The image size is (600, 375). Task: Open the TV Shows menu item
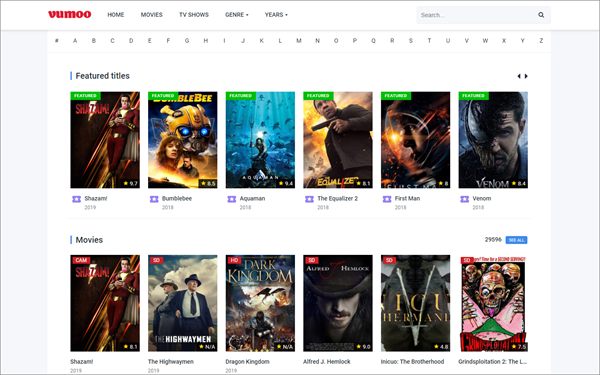pos(194,15)
